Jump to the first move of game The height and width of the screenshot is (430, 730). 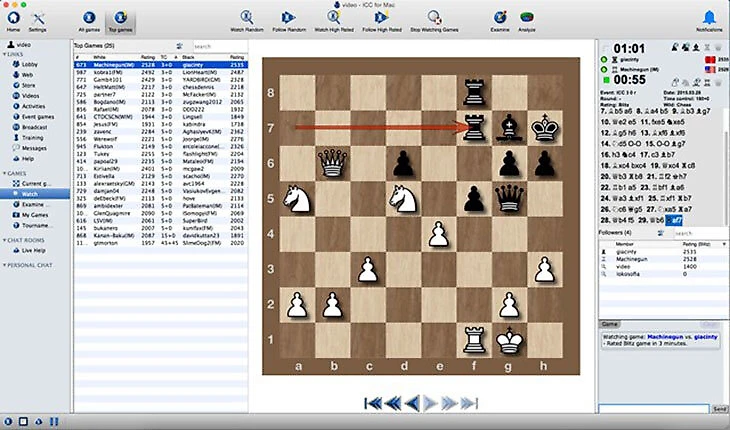coord(374,403)
